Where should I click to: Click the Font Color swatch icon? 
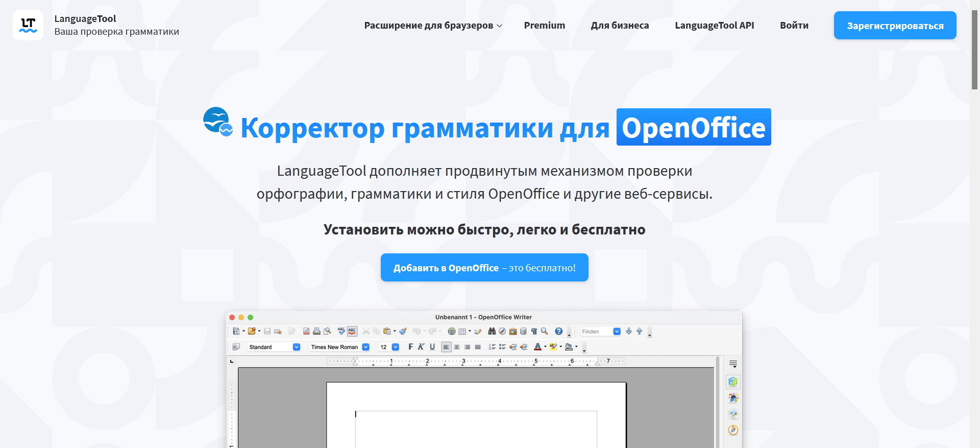(537, 347)
